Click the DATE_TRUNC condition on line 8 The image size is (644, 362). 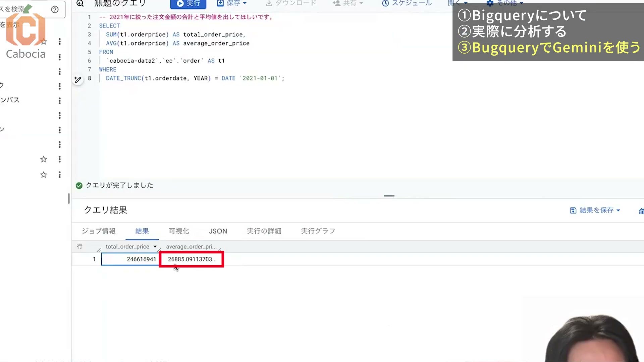point(195,78)
